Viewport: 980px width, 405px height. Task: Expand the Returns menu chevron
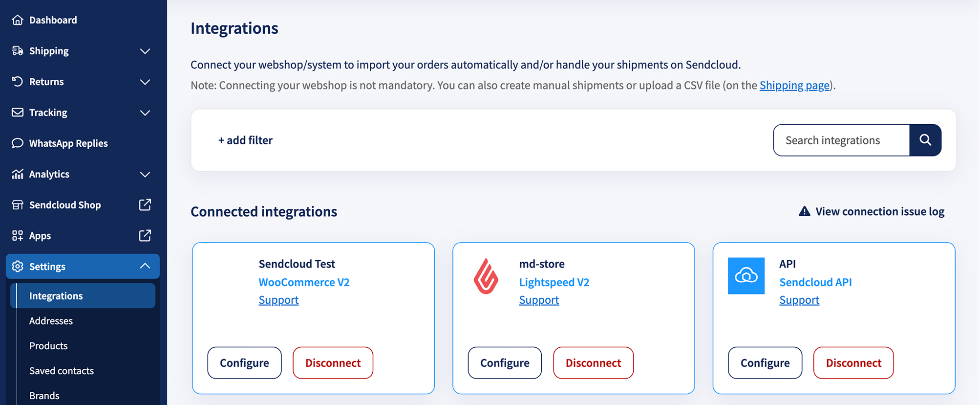[145, 82]
